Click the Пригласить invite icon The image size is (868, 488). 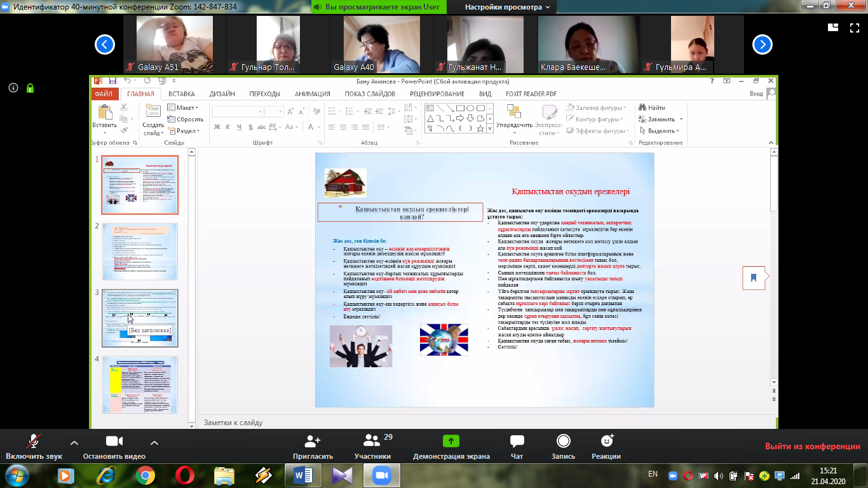point(313,442)
